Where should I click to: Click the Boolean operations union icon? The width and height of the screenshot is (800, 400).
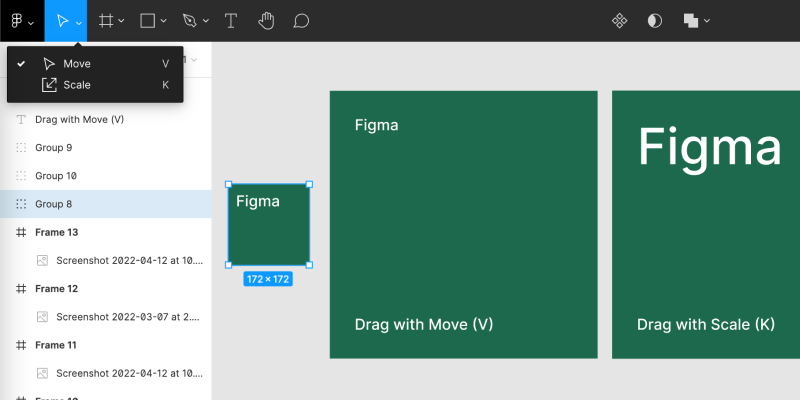click(691, 21)
